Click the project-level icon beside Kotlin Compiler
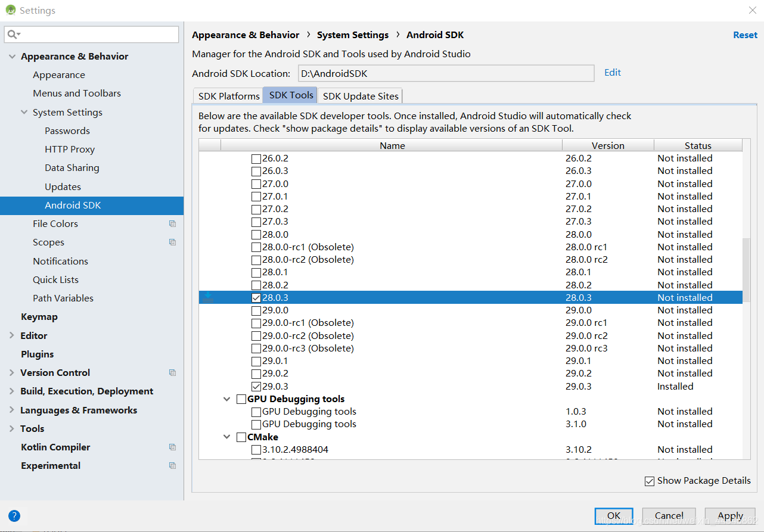The width and height of the screenshot is (764, 532). 172,447
